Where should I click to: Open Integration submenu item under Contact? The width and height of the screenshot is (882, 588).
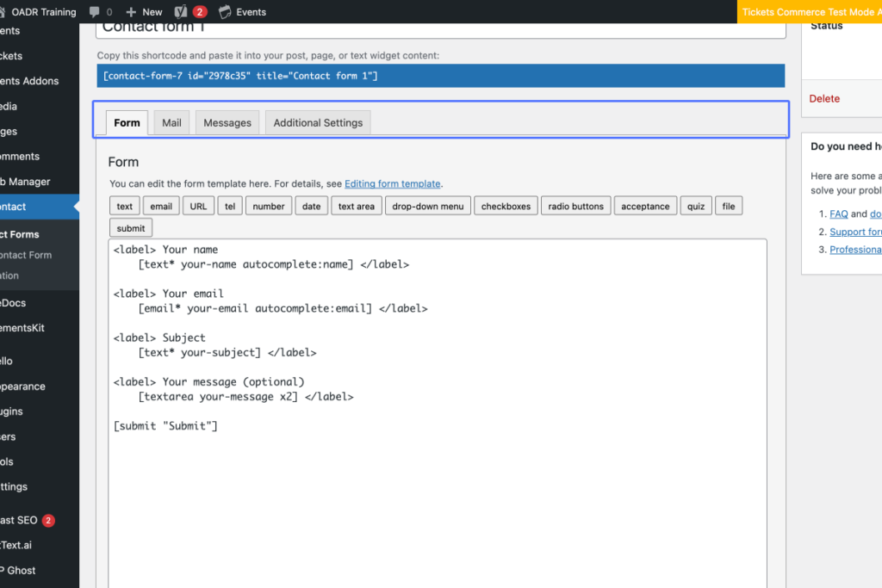click(9, 275)
